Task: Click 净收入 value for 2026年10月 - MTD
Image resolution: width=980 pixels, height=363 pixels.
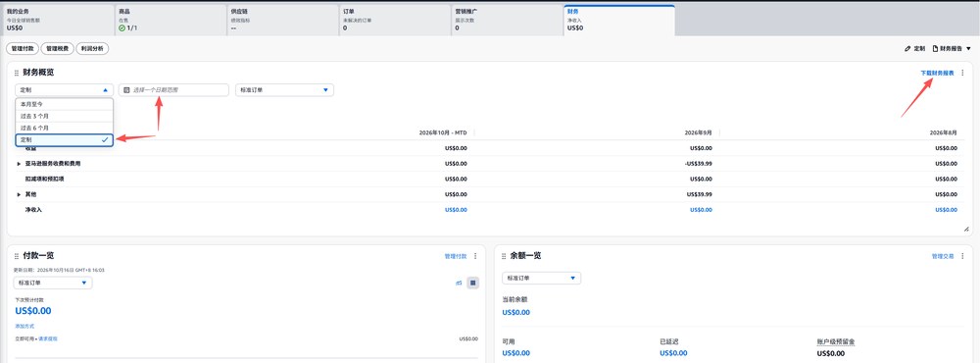Action: [456, 210]
